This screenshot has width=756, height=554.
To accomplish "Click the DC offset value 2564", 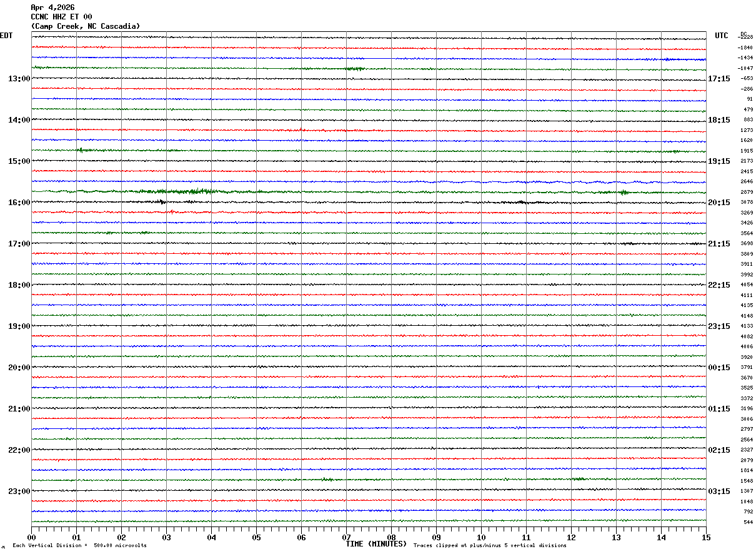I will 747,440.
